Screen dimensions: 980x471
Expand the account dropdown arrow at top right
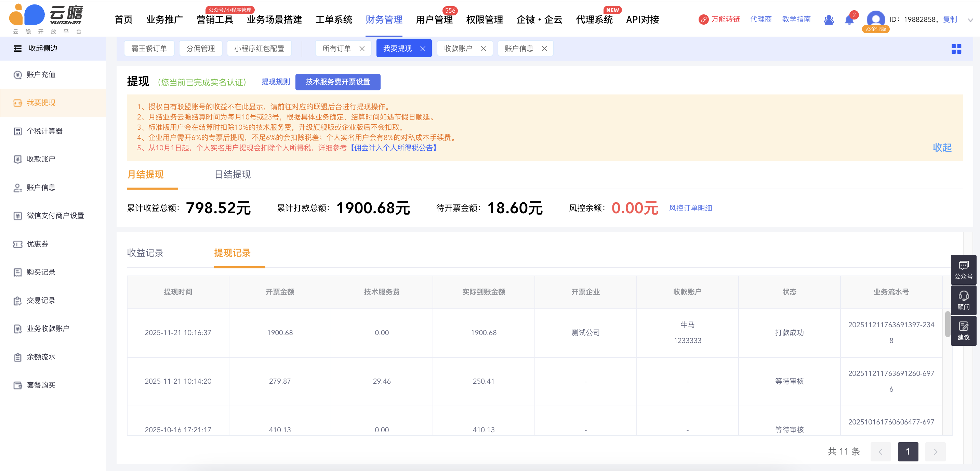[970, 20]
